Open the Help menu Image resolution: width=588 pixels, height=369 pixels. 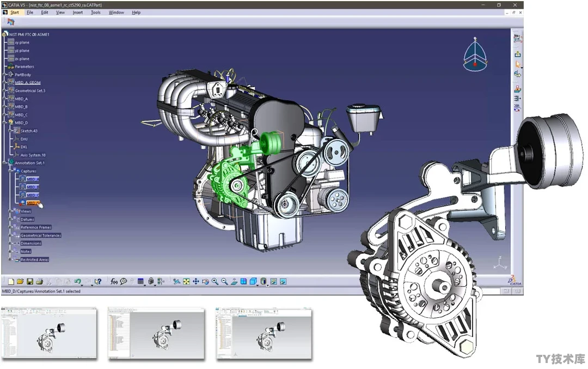pyautogui.click(x=136, y=13)
